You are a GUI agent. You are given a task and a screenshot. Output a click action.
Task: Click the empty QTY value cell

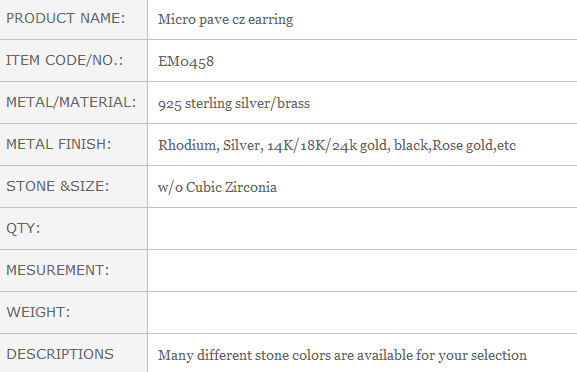[x=362, y=228]
